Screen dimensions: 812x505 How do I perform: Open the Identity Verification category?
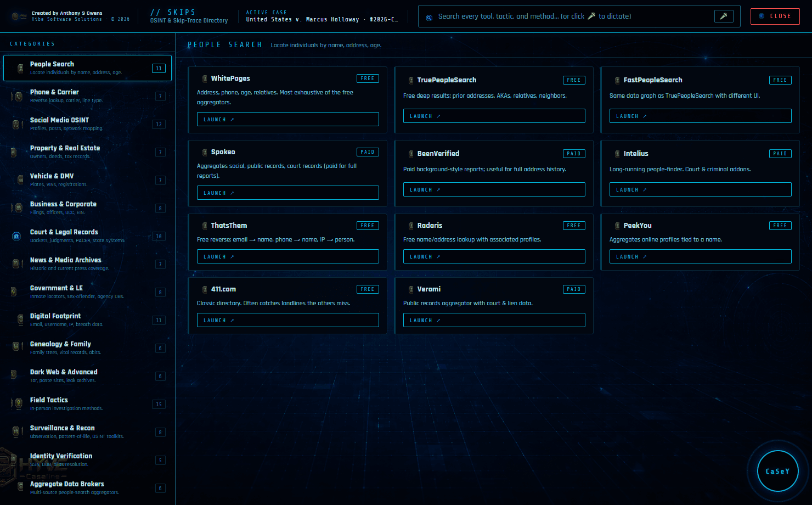88,460
